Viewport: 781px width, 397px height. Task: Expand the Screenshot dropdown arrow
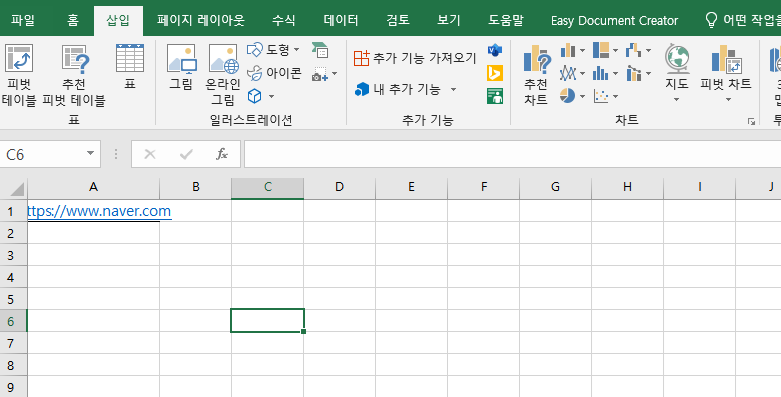334,74
